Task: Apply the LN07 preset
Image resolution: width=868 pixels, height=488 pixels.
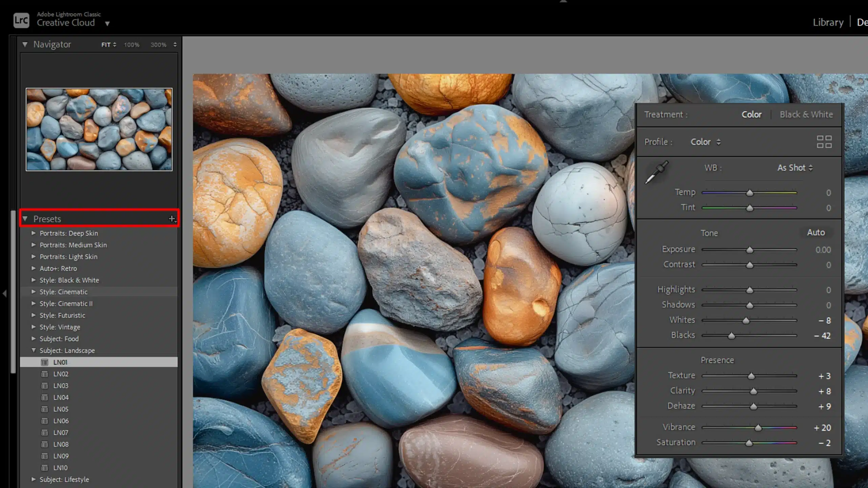Action: tap(99, 432)
